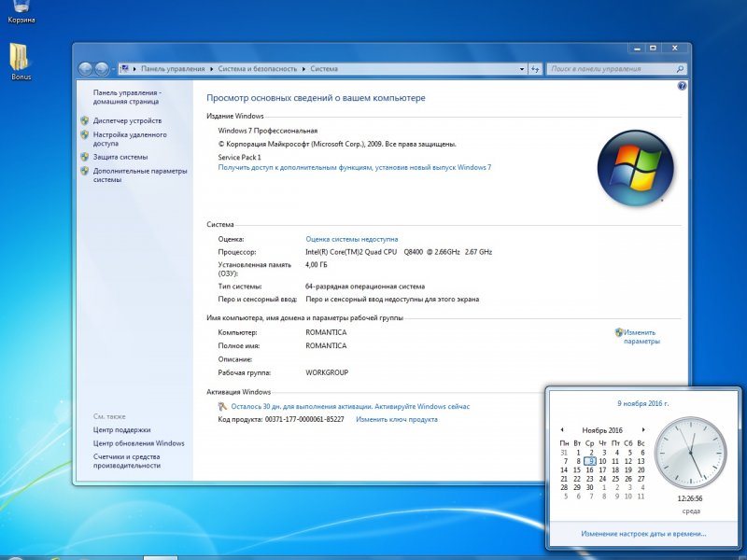Click the Активируйте Windows сейчас activation link
The width and height of the screenshot is (747, 560).
point(422,407)
